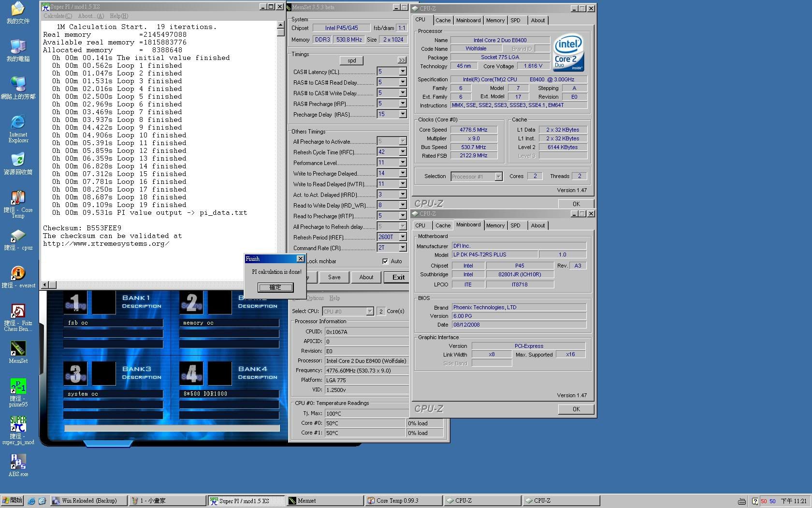Click the >> expand button in MemSet Timings
This screenshot has height=508, width=812.
pyautogui.click(x=402, y=60)
